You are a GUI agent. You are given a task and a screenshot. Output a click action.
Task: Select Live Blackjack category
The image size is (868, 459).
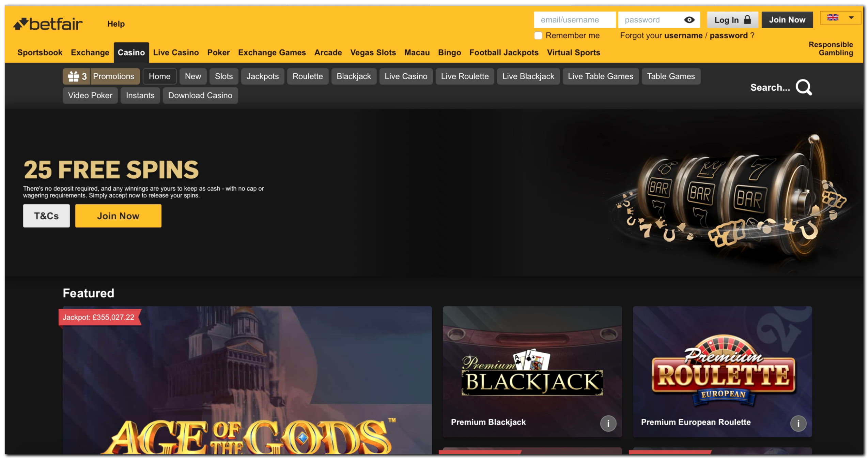[528, 76]
